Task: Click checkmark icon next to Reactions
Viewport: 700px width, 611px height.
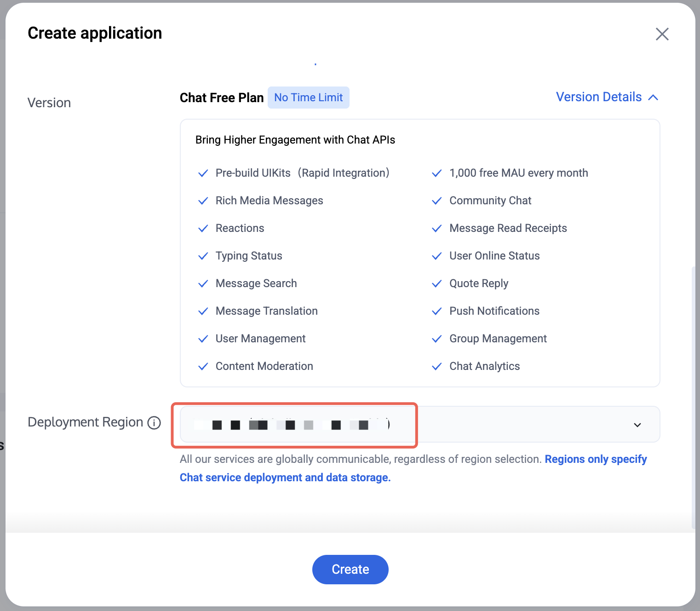Action: tap(203, 229)
